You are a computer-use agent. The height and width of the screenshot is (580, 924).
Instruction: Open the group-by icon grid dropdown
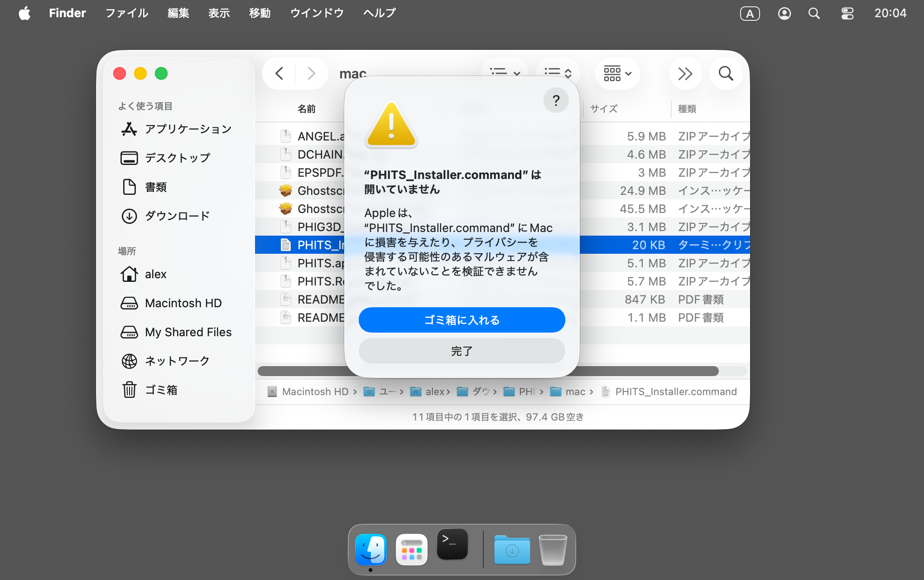[x=617, y=73]
